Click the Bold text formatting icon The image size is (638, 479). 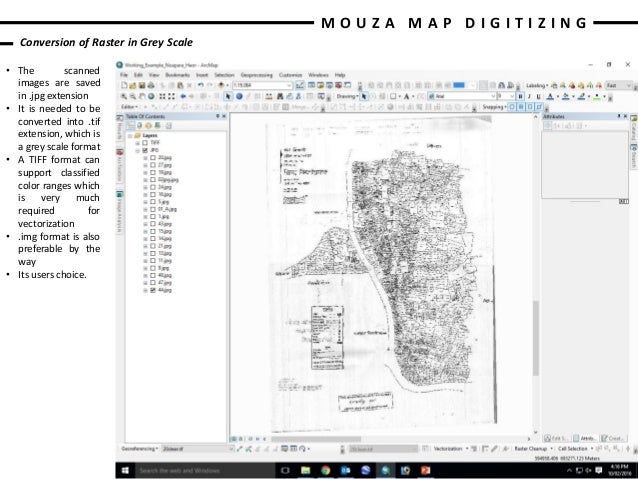(519, 96)
